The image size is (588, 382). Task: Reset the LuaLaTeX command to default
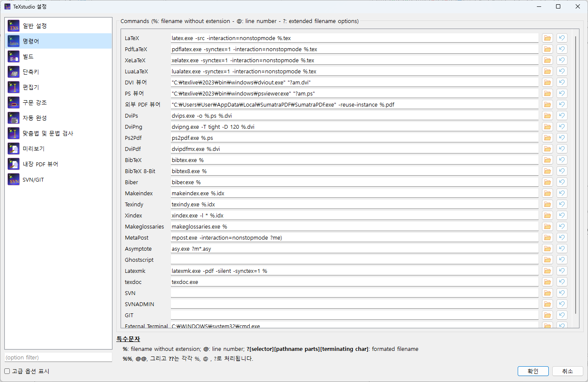pyautogui.click(x=562, y=71)
